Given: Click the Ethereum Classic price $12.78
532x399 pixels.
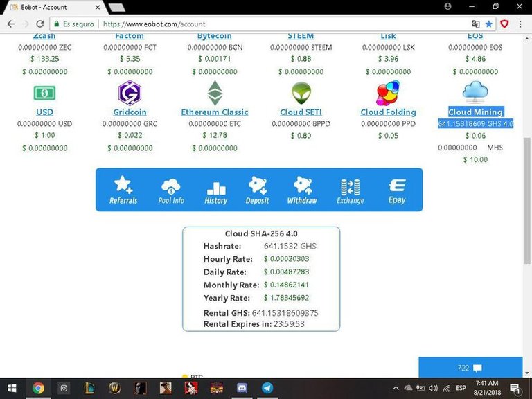Looking at the screenshot, I should pos(215,135).
